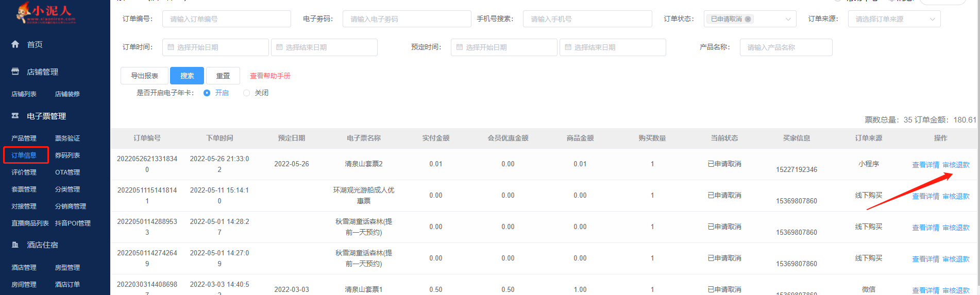Click the hotel accommodation building icon

click(x=15, y=245)
